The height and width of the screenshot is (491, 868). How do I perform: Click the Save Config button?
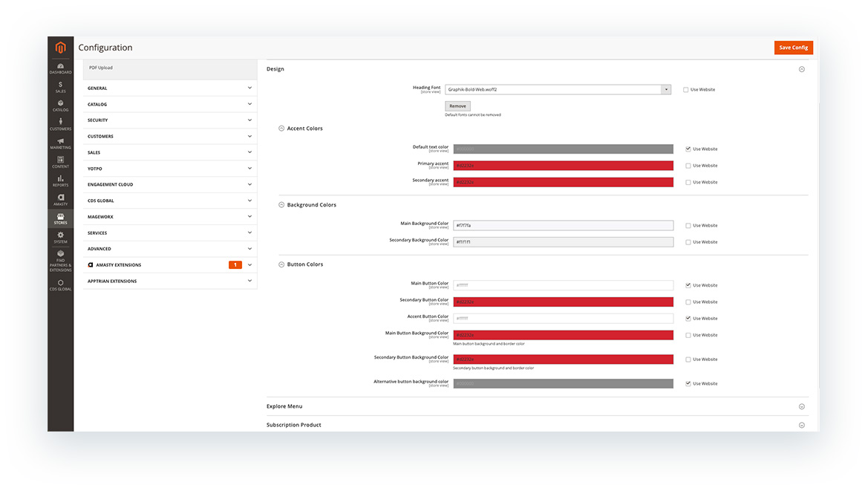tap(794, 47)
